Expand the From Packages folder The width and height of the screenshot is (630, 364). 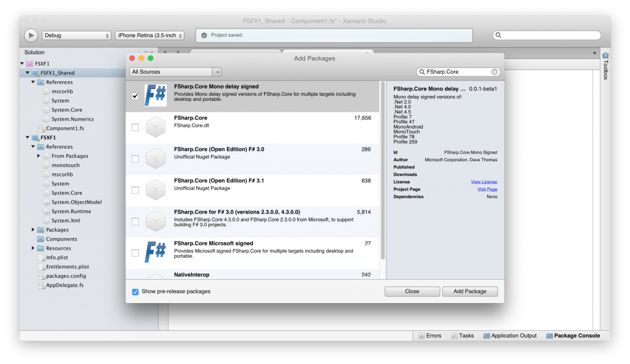tap(39, 156)
